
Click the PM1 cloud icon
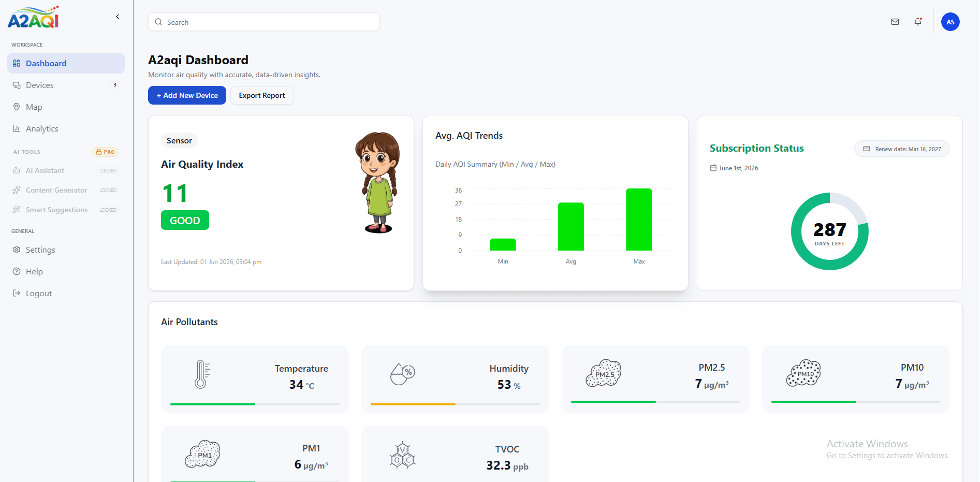pyautogui.click(x=202, y=454)
